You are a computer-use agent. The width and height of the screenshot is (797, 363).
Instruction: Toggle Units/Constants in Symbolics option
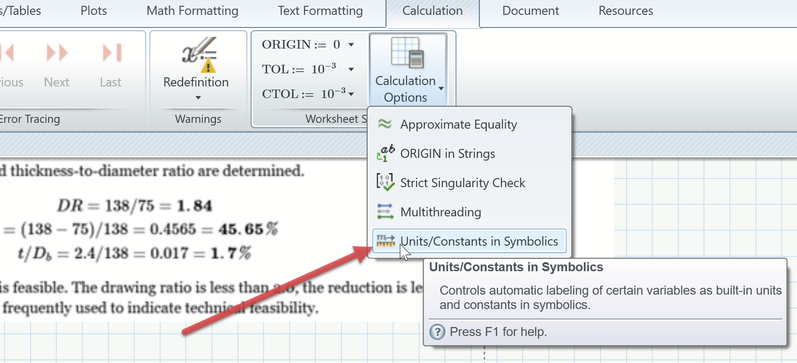469,241
